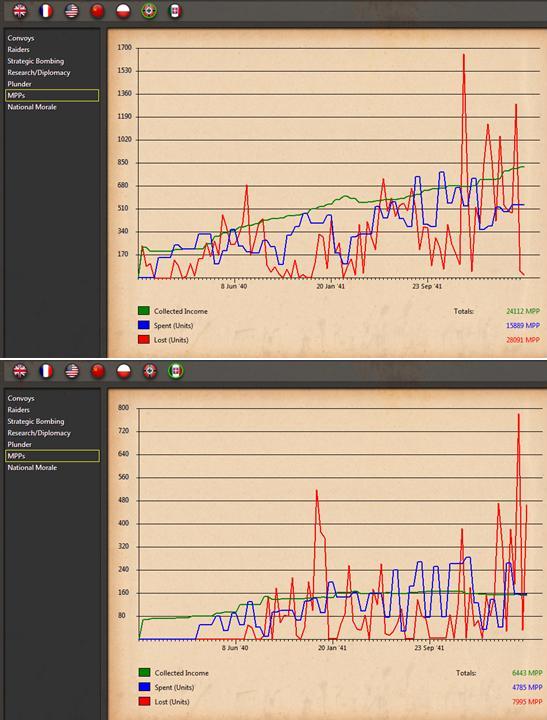View Plunder statistics in the upper sidebar
Viewport: 547px width, 720px height.
tap(19, 84)
